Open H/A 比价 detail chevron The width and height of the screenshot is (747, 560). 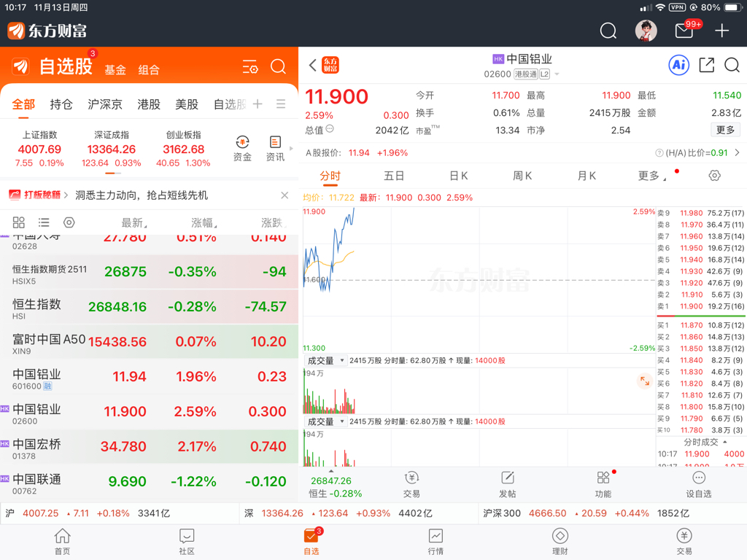coord(738,153)
